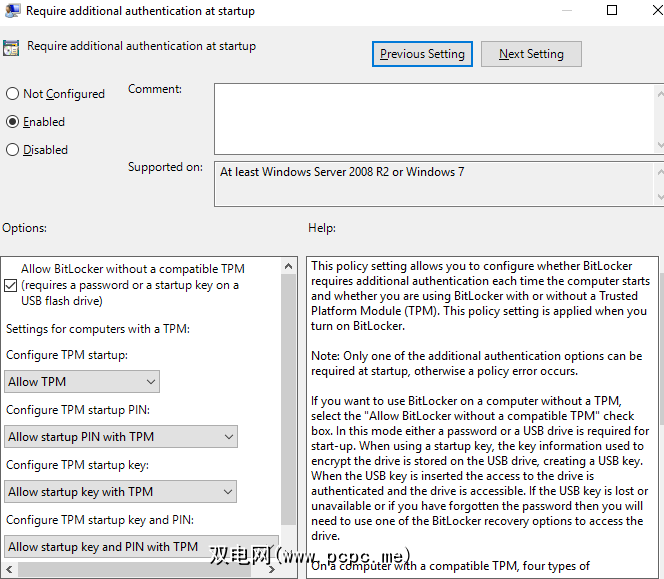Click the Options panel scroll right arrow

click(271, 569)
